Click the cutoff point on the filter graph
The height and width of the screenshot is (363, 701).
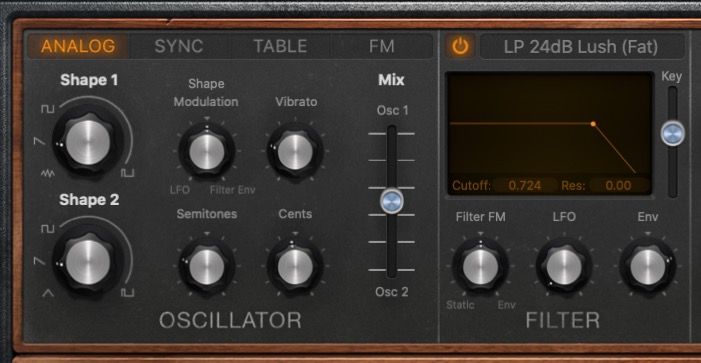593,124
